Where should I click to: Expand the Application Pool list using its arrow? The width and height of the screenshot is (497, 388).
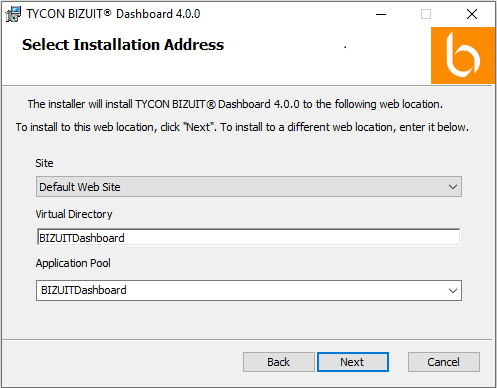pos(453,291)
